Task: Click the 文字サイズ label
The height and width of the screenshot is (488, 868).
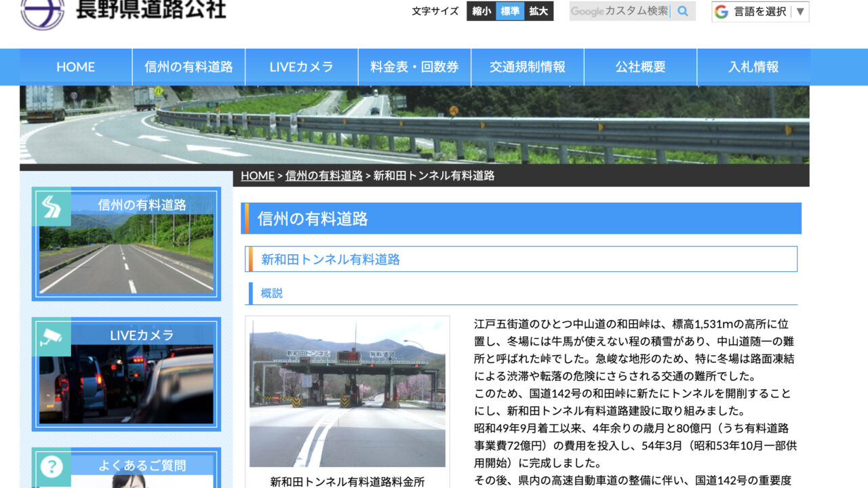Action: point(435,11)
